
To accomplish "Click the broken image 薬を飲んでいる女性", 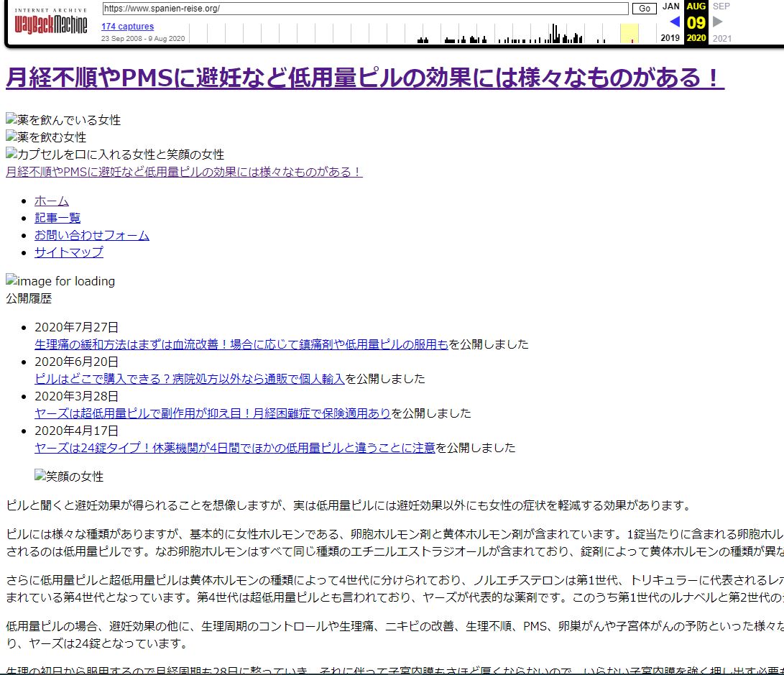I will click(63, 120).
